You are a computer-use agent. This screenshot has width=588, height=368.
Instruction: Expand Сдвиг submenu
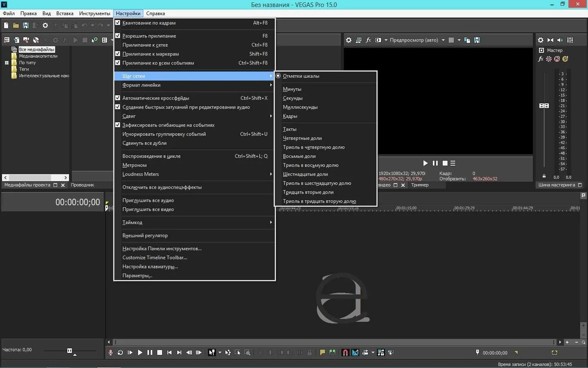[x=194, y=116]
